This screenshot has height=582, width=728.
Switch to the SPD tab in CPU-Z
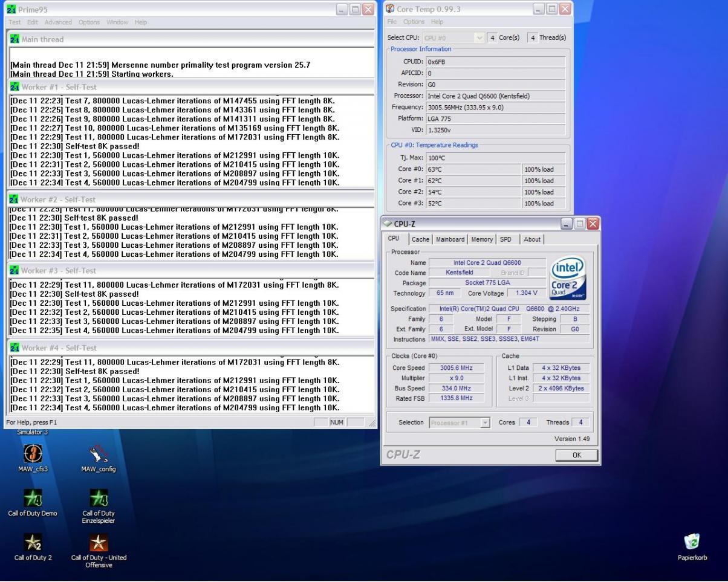pyautogui.click(x=505, y=239)
